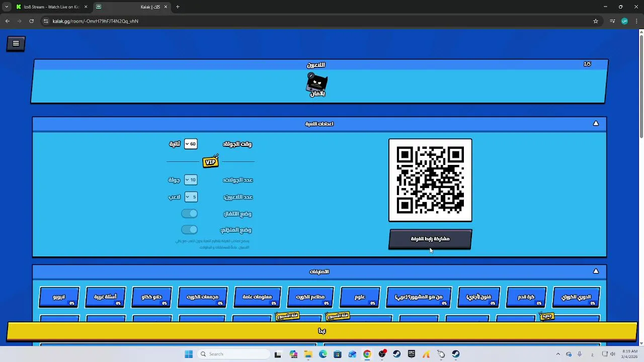Select the حلو كاكاو category
Image resolution: width=644 pixels, height=362 pixels.
[151, 297]
